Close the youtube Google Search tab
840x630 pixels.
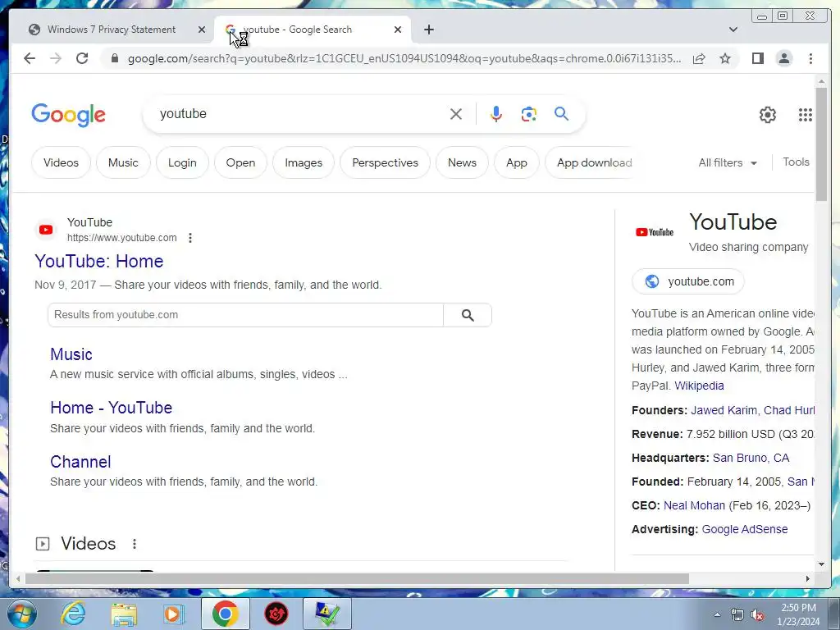[x=398, y=30]
